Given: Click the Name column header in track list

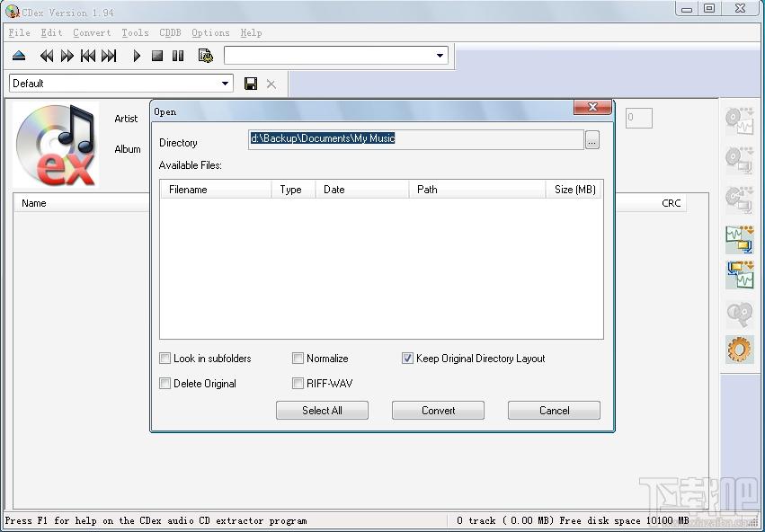Looking at the screenshot, I should click(x=81, y=203).
